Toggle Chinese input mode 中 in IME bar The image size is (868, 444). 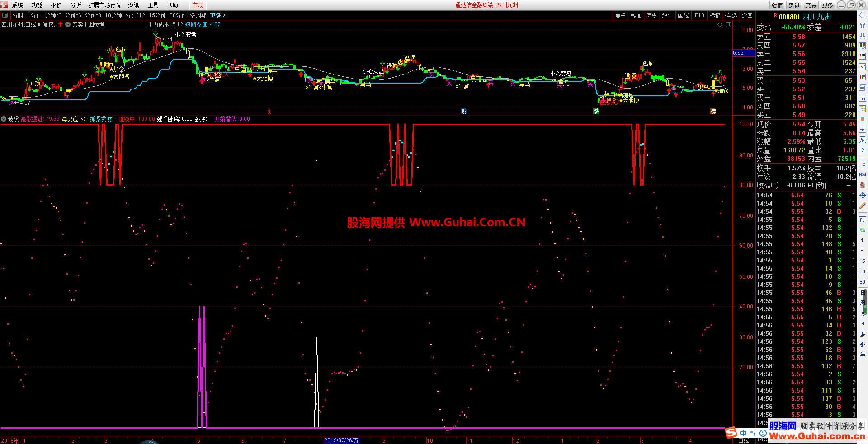743,433
